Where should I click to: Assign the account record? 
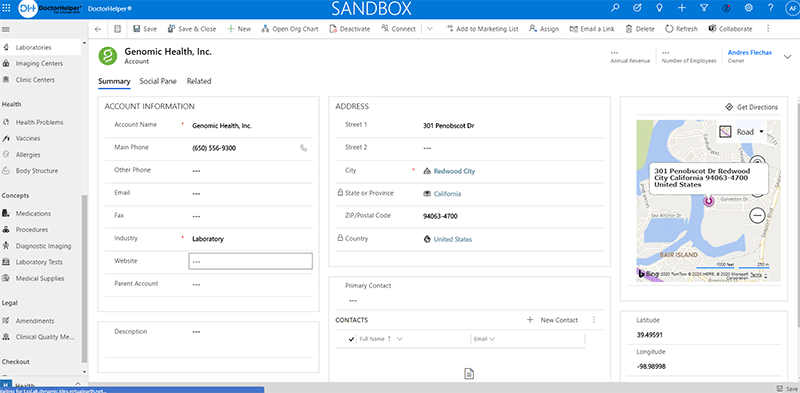[544, 29]
